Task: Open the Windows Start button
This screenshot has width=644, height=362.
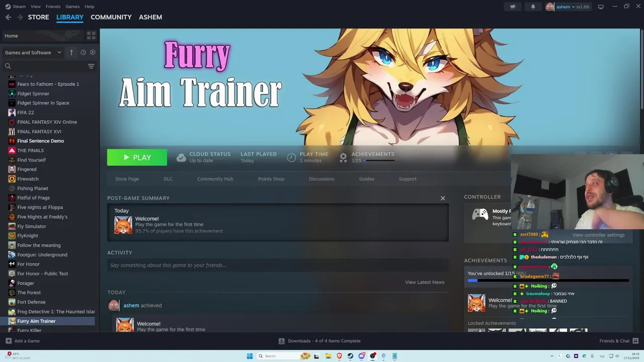Action: point(250,356)
